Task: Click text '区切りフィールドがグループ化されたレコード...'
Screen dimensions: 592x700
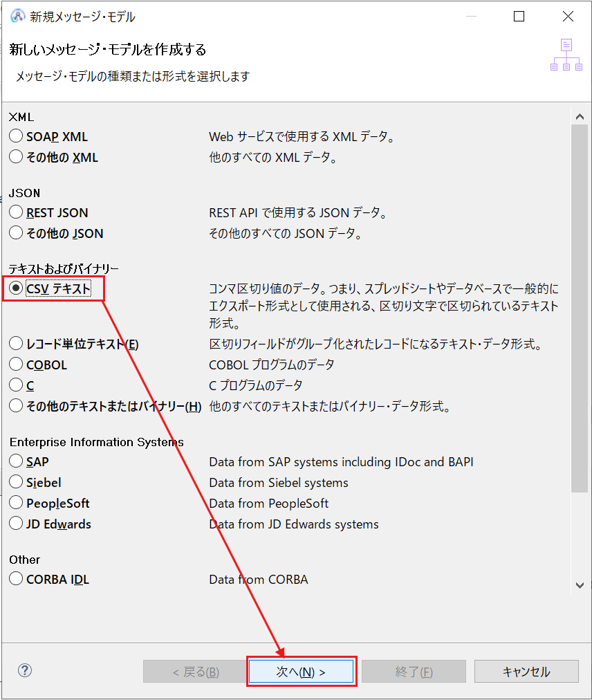Action: [x=375, y=344]
